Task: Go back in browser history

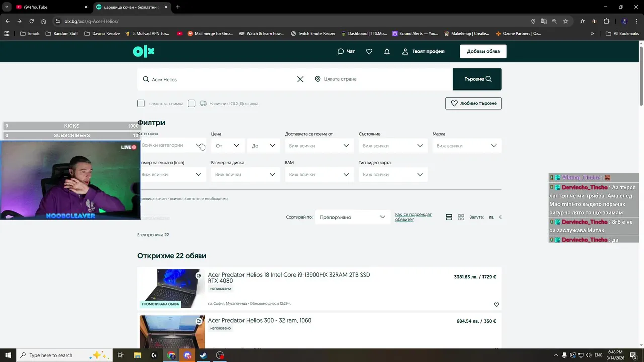Action: 7,21
